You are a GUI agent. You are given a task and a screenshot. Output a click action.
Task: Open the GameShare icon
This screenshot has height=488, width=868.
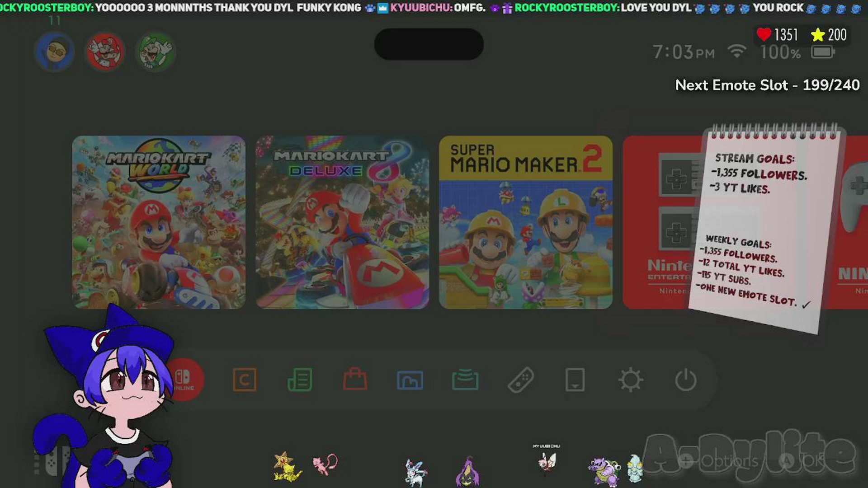465,380
